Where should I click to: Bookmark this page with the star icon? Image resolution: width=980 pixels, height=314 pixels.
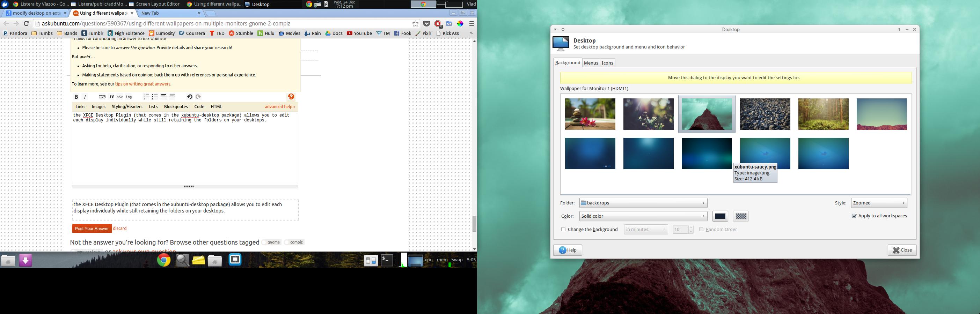[x=416, y=24]
